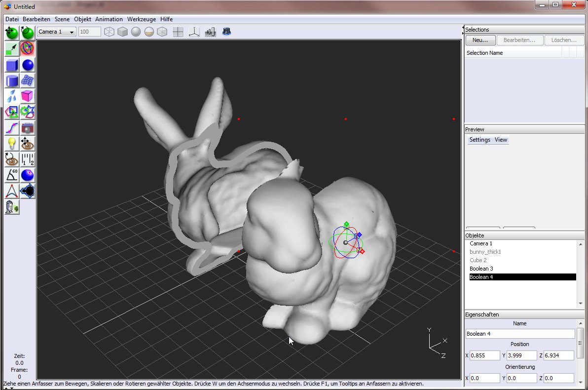Select Cube 2 in Objekte list
The height and width of the screenshot is (390, 588).
(x=522, y=260)
